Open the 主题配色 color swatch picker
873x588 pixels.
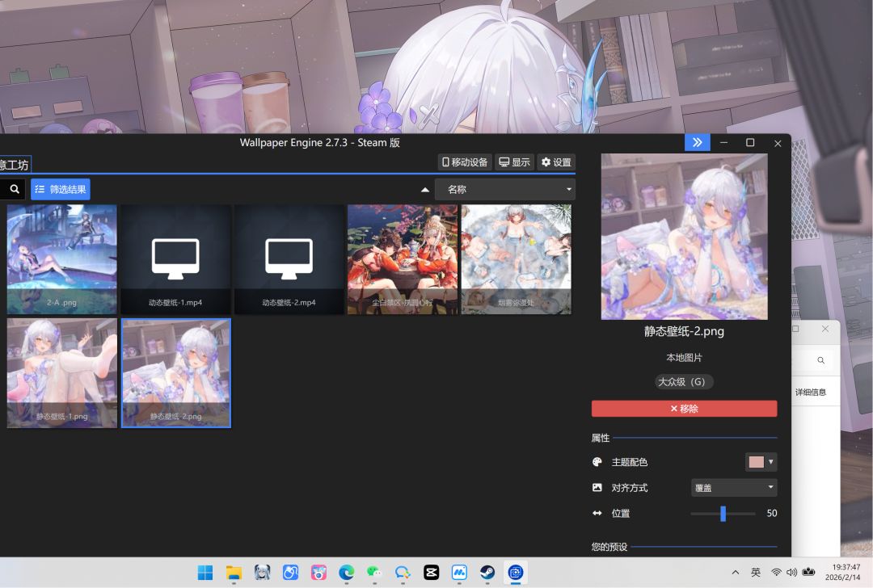tap(761, 462)
